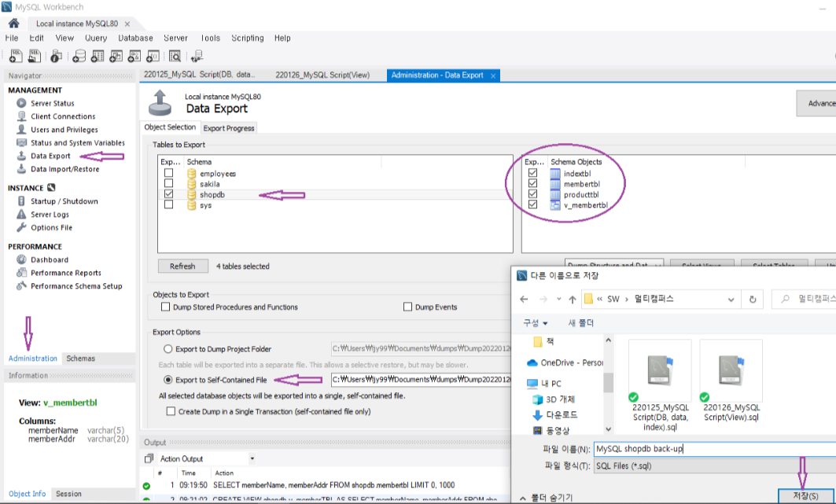Click the 저장(S) save button

(805, 496)
